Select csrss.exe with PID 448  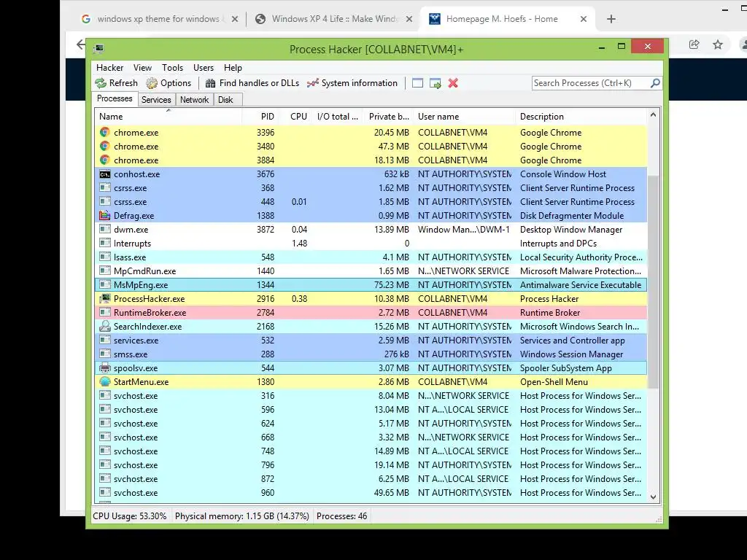point(371,202)
